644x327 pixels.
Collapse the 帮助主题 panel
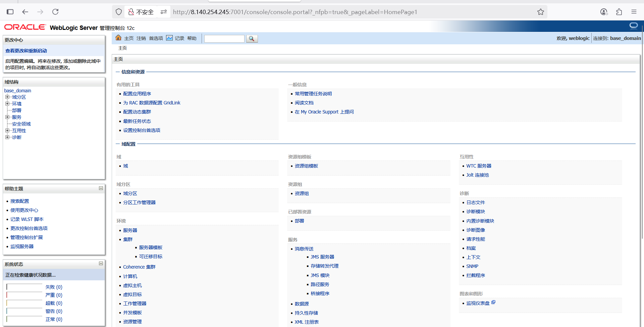pyautogui.click(x=101, y=188)
